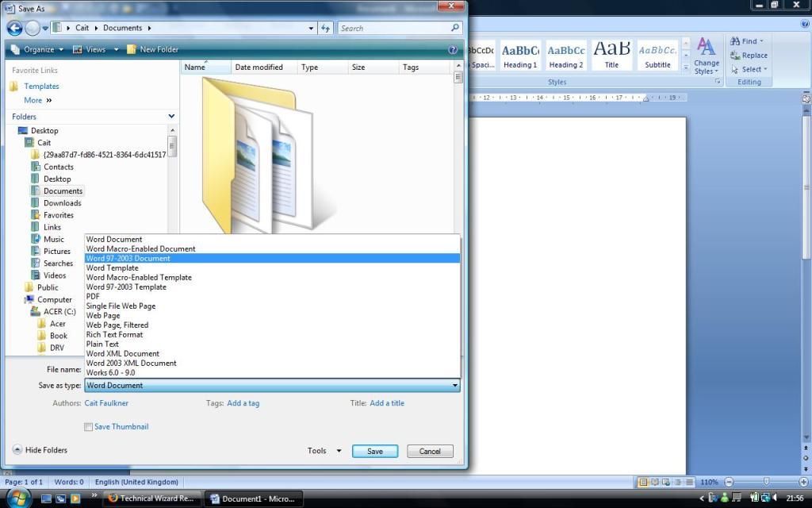Image resolution: width=812 pixels, height=508 pixels.
Task: Open the Organize dropdown menu
Action: (x=36, y=50)
